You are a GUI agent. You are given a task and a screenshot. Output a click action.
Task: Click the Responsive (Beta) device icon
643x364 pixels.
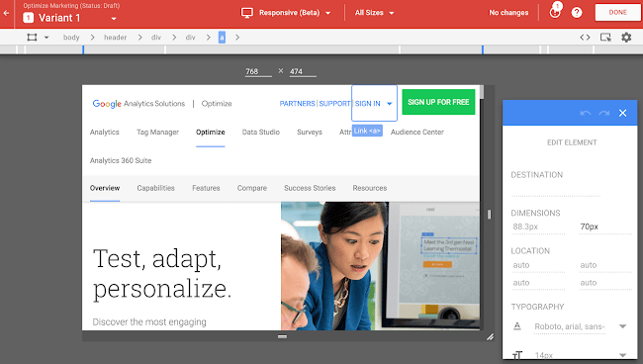pos(247,13)
